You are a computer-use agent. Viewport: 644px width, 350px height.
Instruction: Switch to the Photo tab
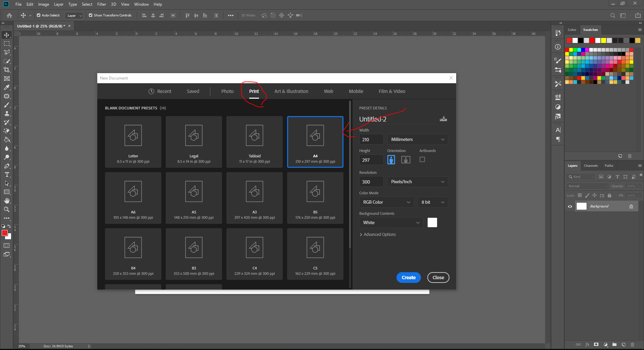(x=227, y=91)
